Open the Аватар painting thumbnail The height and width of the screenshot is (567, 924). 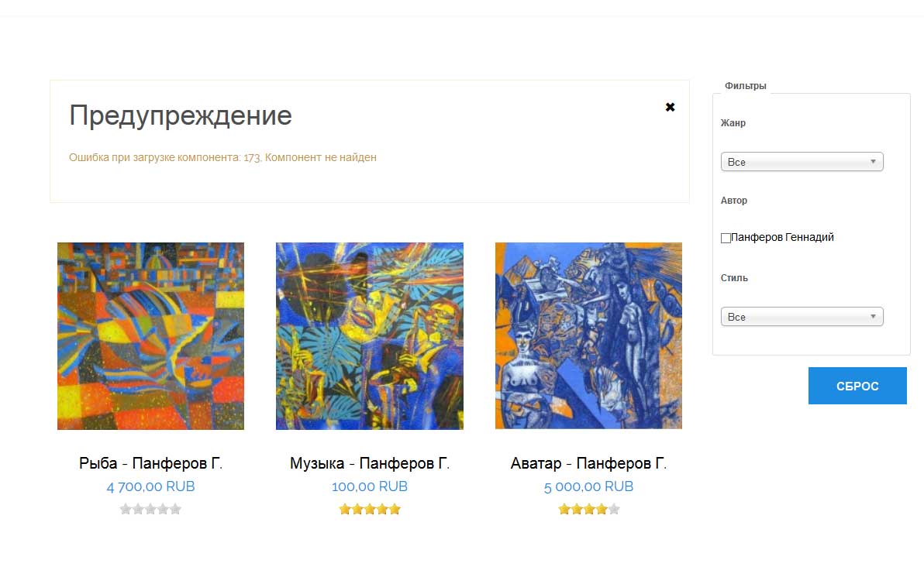(588, 335)
